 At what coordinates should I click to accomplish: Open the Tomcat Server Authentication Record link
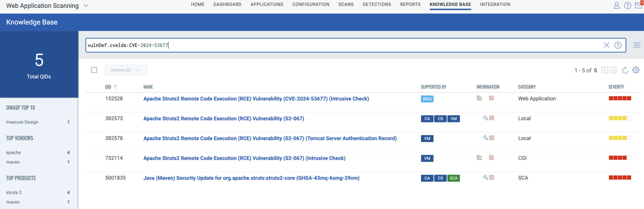pos(270,138)
